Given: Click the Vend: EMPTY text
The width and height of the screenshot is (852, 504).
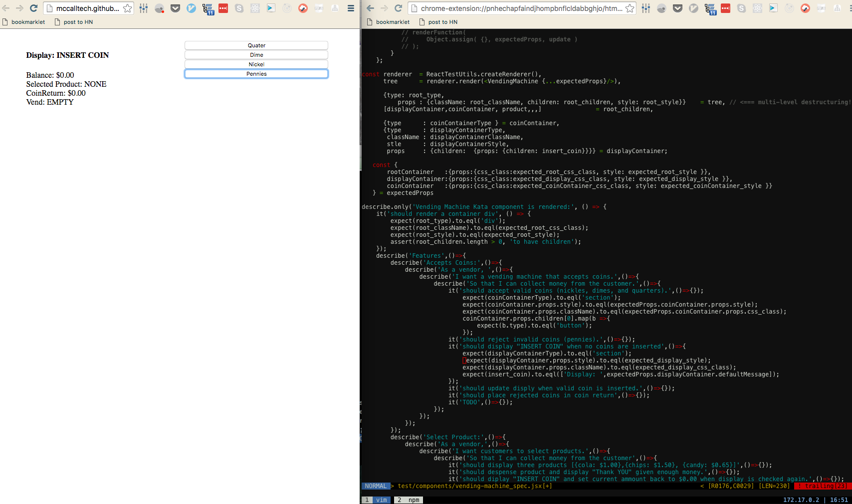Looking at the screenshot, I should click(50, 102).
